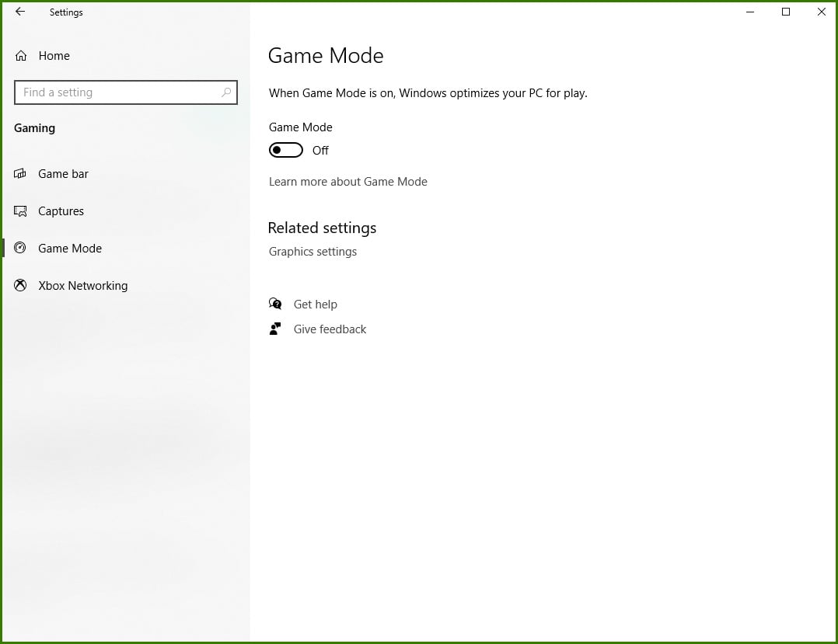Click the Captures sidebar icon
Image resolution: width=838 pixels, height=644 pixels.
(x=19, y=211)
